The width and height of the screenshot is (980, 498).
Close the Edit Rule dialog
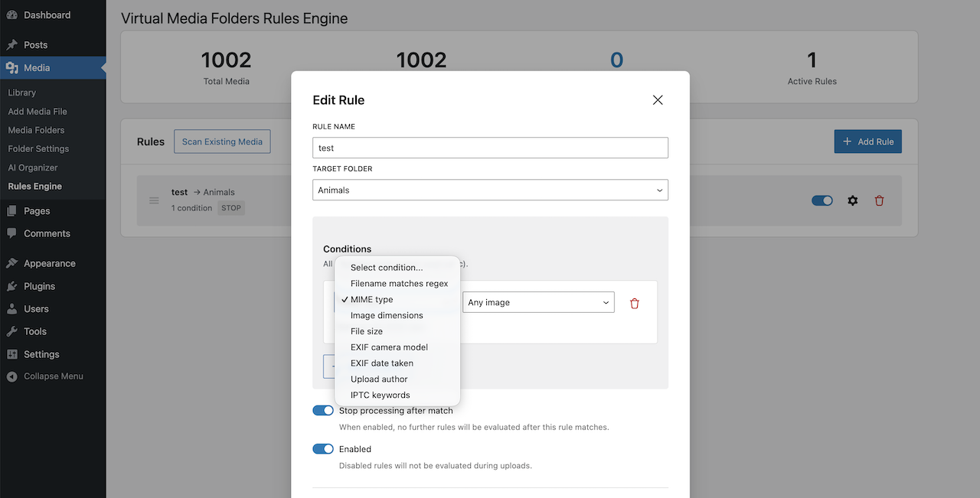[x=657, y=100]
